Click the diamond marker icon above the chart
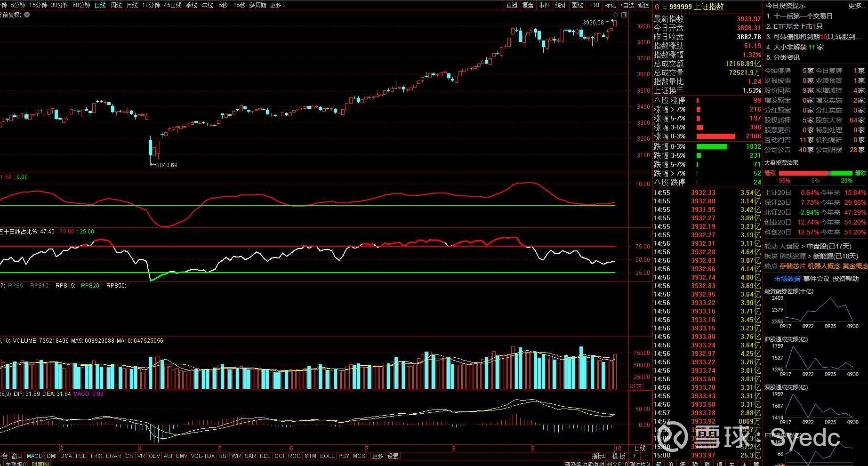Image resolution: width=868 pixels, height=466 pixels. (x=616, y=15)
